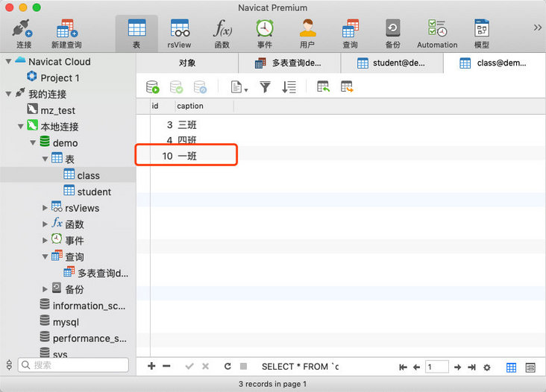Go to the first page
This screenshot has height=392, width=546.
(x=403, y=367)
